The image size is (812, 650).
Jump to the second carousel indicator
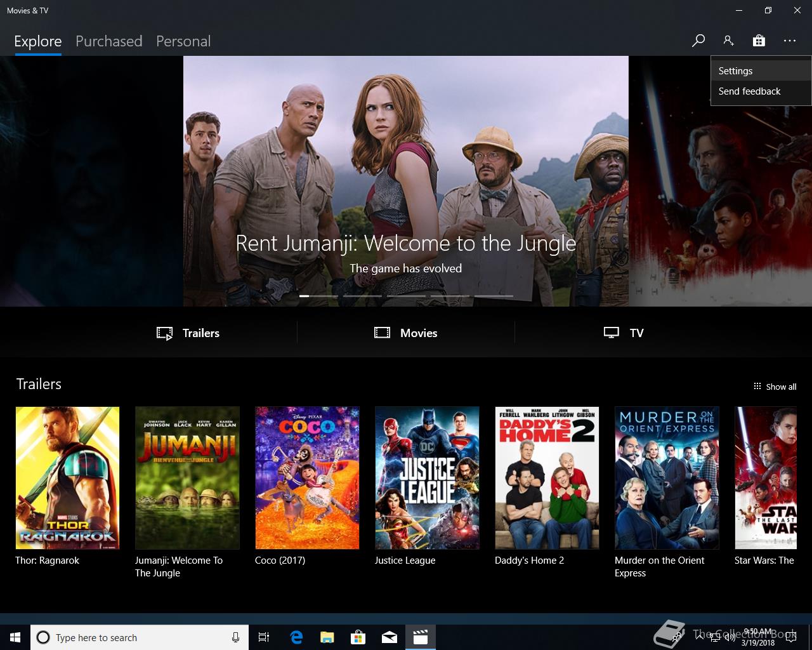pyautogui.click(x=362, y=296)
